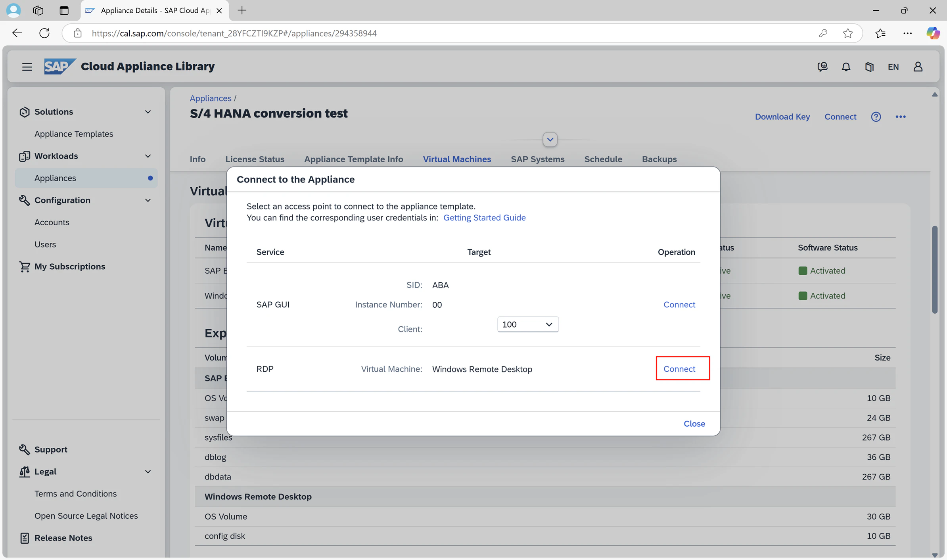Connect via SAP GUI
This screenshot has height=560, width=947.
click(679, 305)
